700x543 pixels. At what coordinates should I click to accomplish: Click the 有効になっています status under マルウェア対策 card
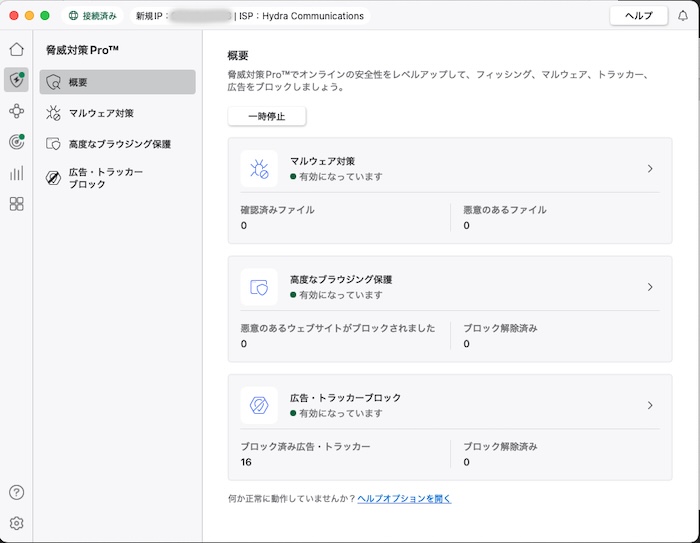click(336, 177)
